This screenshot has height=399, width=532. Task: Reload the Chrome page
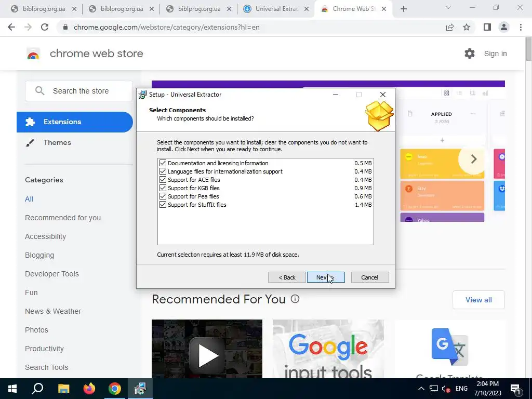pos(45,27)
